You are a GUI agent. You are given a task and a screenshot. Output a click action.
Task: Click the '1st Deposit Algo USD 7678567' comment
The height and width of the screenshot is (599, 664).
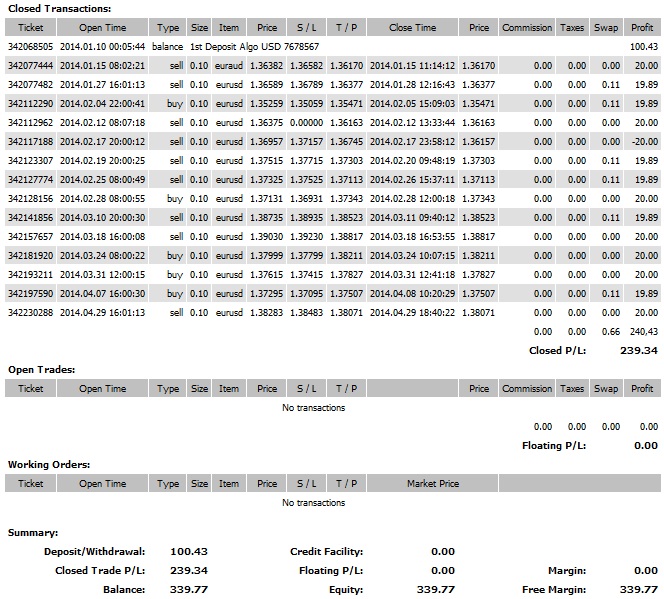(255, 47)
